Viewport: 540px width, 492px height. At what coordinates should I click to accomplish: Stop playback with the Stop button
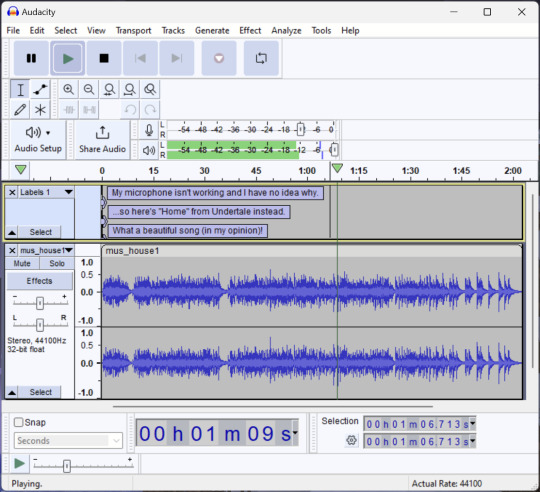coord(104,58)
